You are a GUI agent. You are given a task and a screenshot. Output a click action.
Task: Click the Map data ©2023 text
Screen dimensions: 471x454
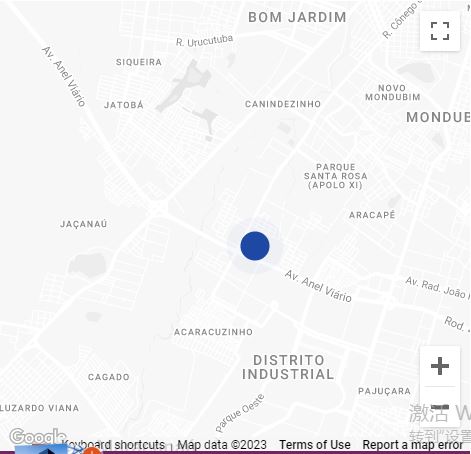pyautogui.click(x=222, y=445)
